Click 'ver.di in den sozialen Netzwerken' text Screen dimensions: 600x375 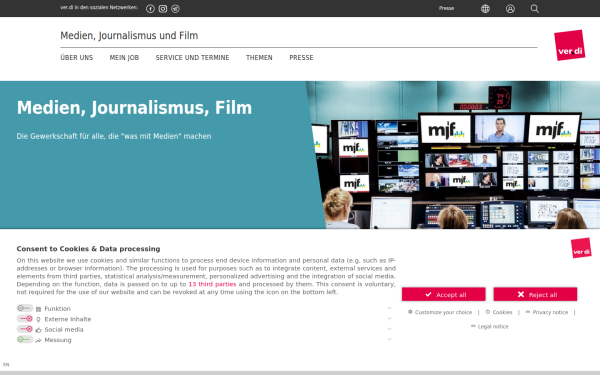click(x=99, y=8)
